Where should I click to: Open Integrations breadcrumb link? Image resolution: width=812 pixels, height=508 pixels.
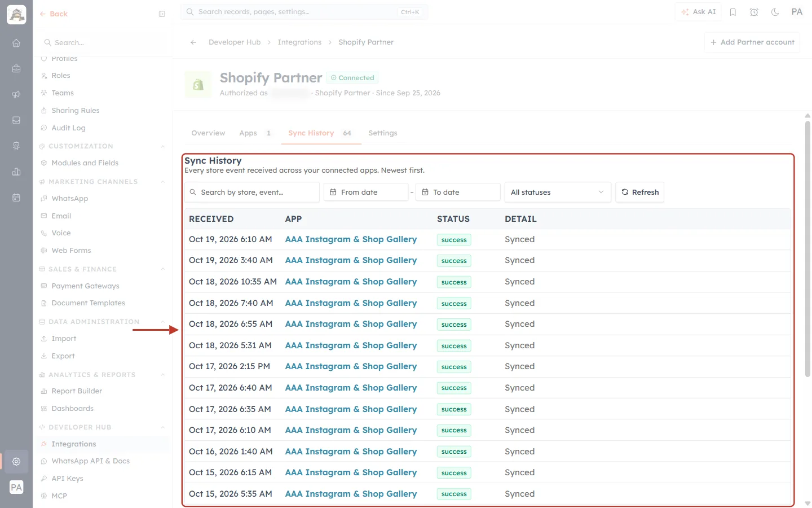pyautogui.click(x=299, y=42)
